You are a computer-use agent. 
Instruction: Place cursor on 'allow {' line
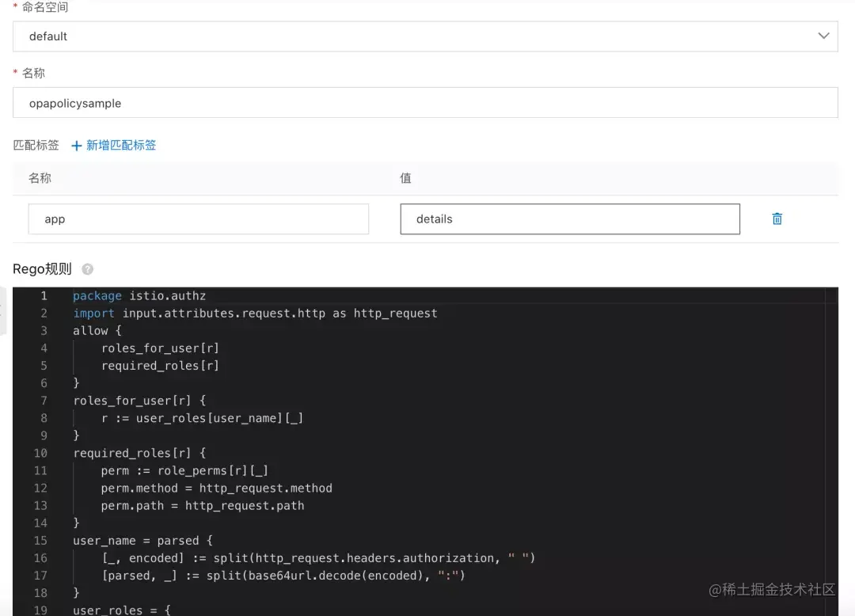(x=97, y=331)
